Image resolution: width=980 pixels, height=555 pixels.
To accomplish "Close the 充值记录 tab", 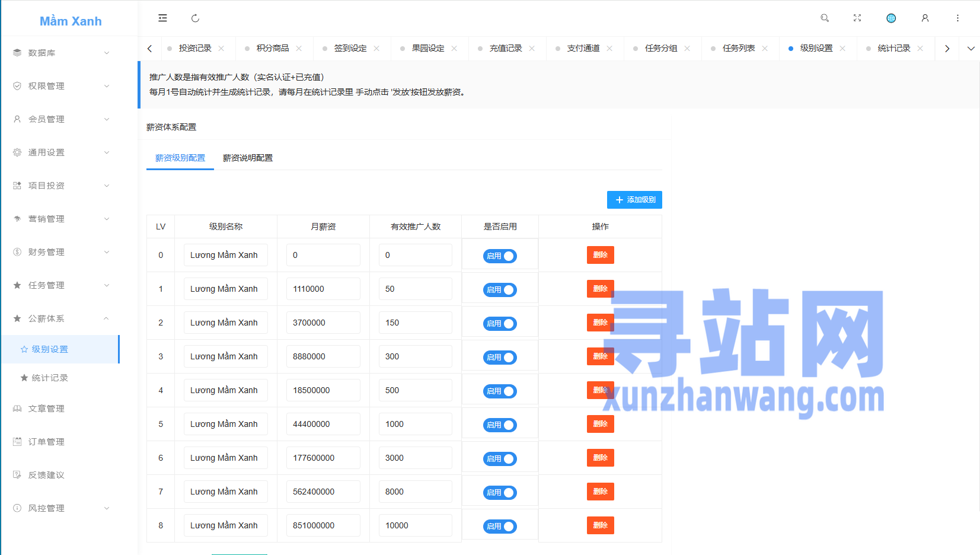I will 532,49.
